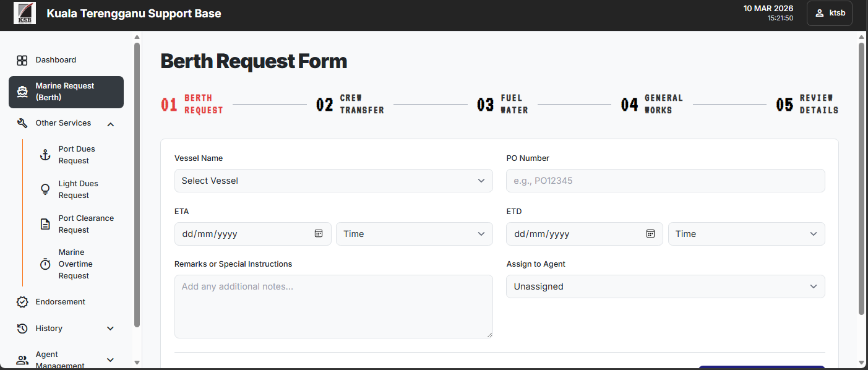Open the ETA Time dropdown
The width and height of the screenshot is (868, 370).
[x=415, y=234]
